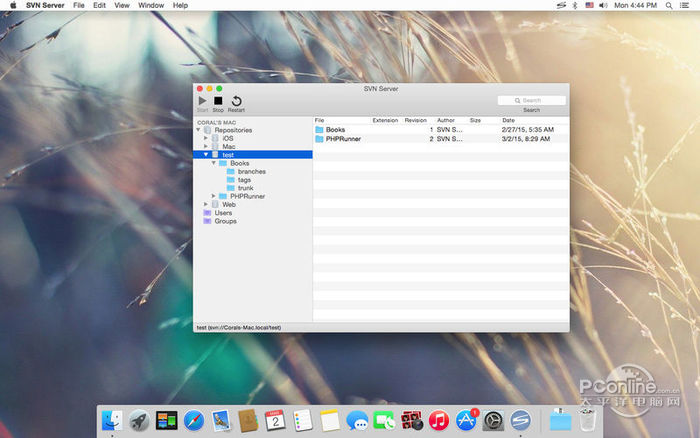Expand the iOS repository node
700x438 pixels.
tap(206, 138)
